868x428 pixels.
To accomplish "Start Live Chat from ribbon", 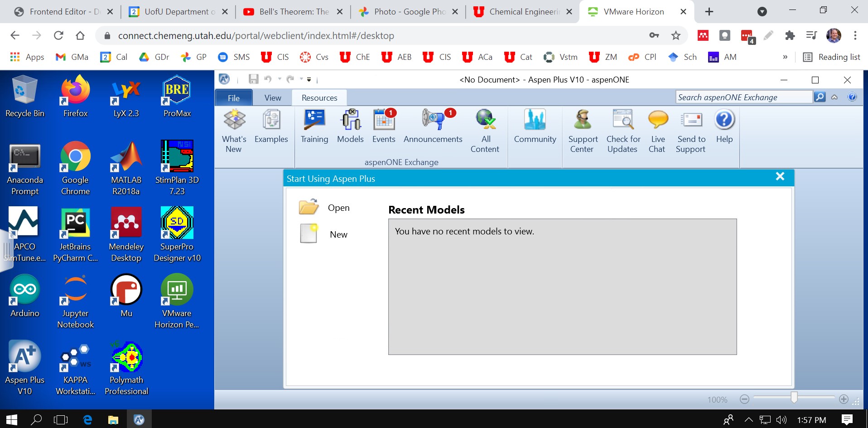I will 658,131.
